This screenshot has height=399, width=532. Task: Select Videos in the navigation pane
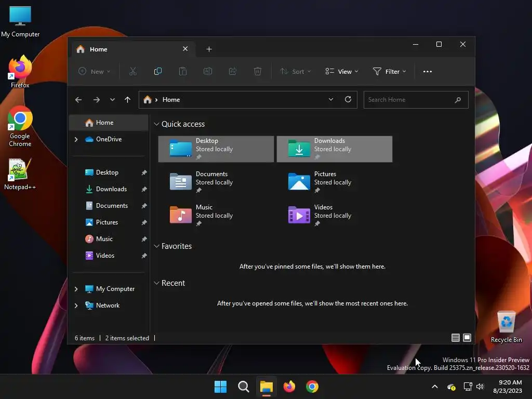[x=109, y=256]
